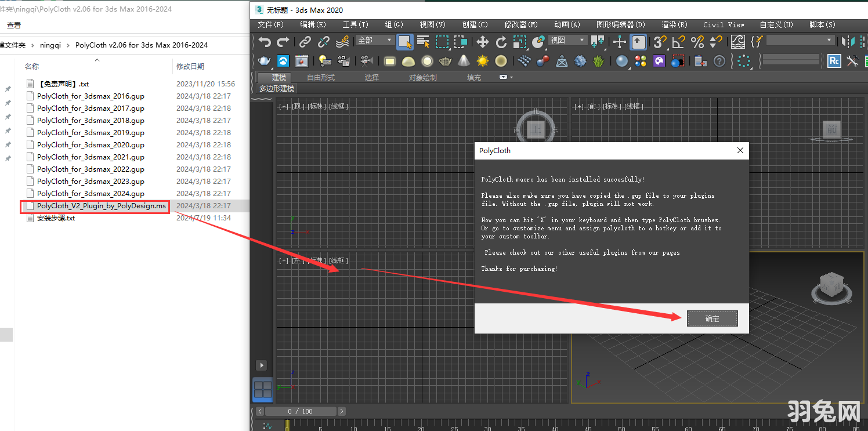Click the timeline slider showing 0 / 100
This screenshot has height=431, width=868.
(302, 411)
